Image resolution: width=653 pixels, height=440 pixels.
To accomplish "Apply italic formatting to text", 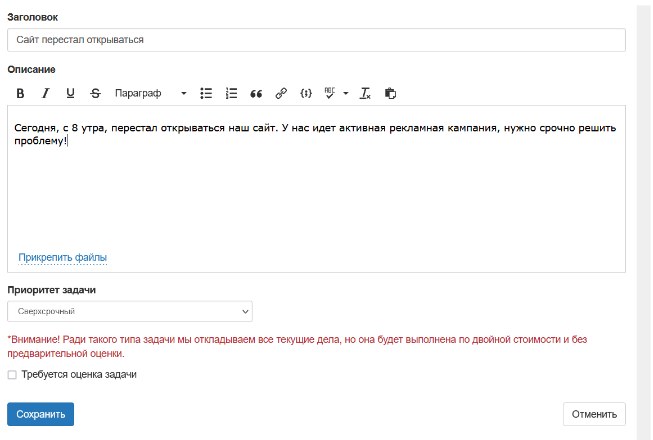I will (x=45, y=93).
